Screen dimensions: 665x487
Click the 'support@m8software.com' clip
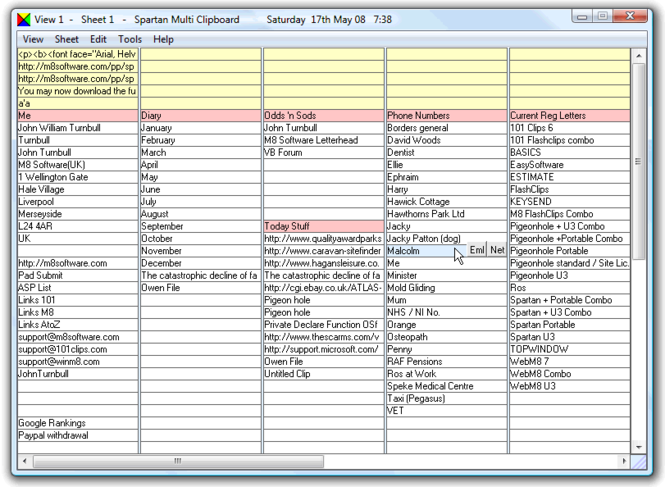(x=78, y=337)
